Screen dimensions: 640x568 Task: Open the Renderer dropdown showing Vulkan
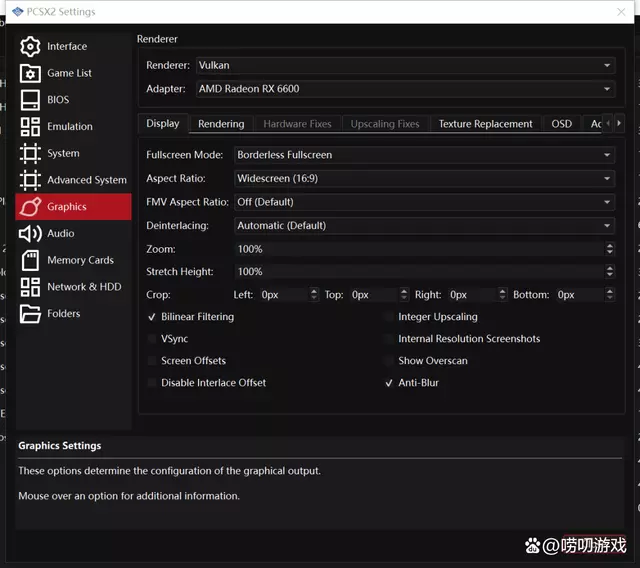pyautogui.click(x=405, y=65)
